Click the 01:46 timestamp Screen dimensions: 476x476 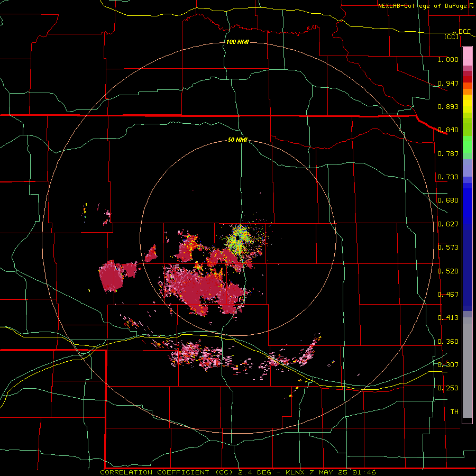point(364,472)
